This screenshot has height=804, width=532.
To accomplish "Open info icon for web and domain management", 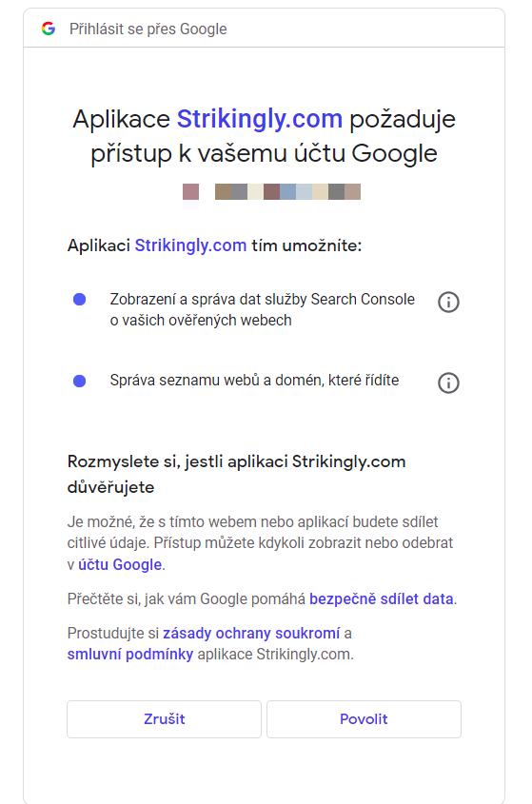I will tap(448, 382).
